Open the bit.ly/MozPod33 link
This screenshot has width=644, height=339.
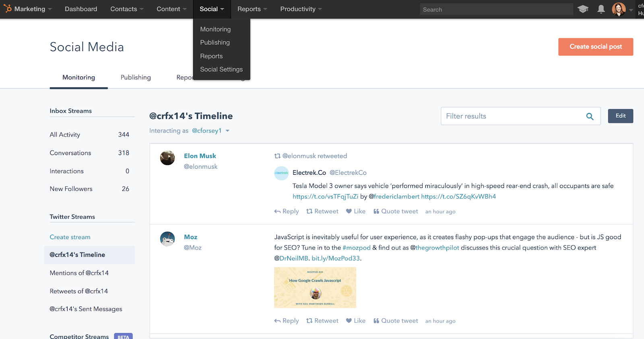336,258
